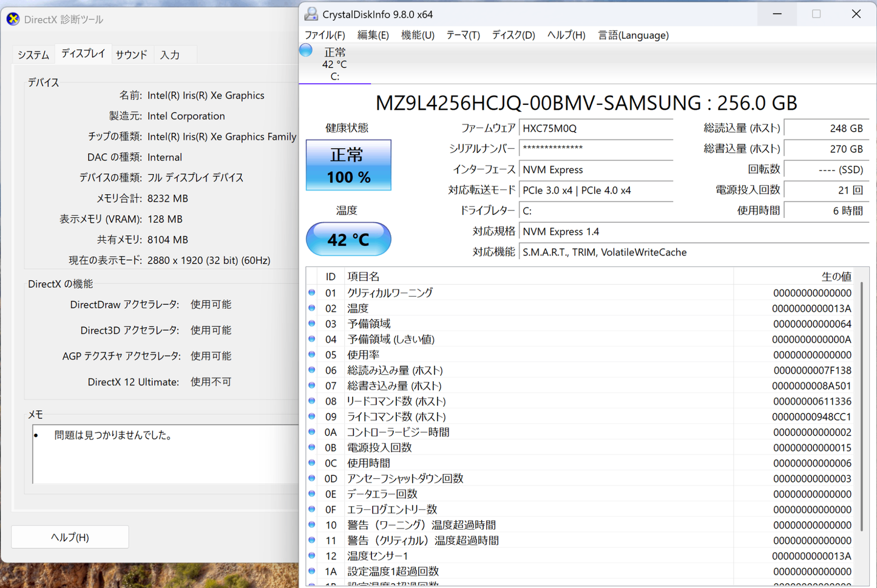Screen dimensions: 877x588
Task: Click the status dot for 08 リードコマンド数
Action: 312,401
